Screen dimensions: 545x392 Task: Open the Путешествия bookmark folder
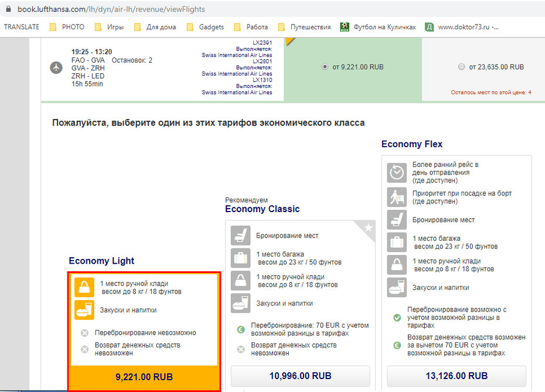305,27
